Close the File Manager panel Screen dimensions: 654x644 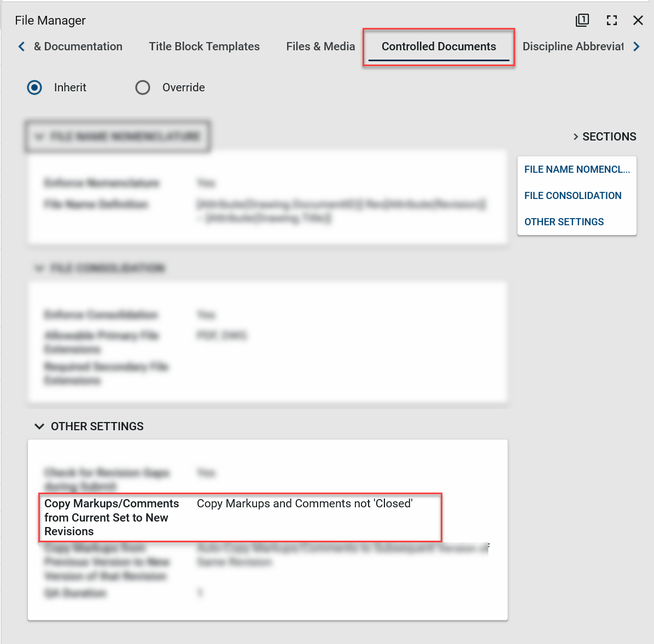click(638, 20)
